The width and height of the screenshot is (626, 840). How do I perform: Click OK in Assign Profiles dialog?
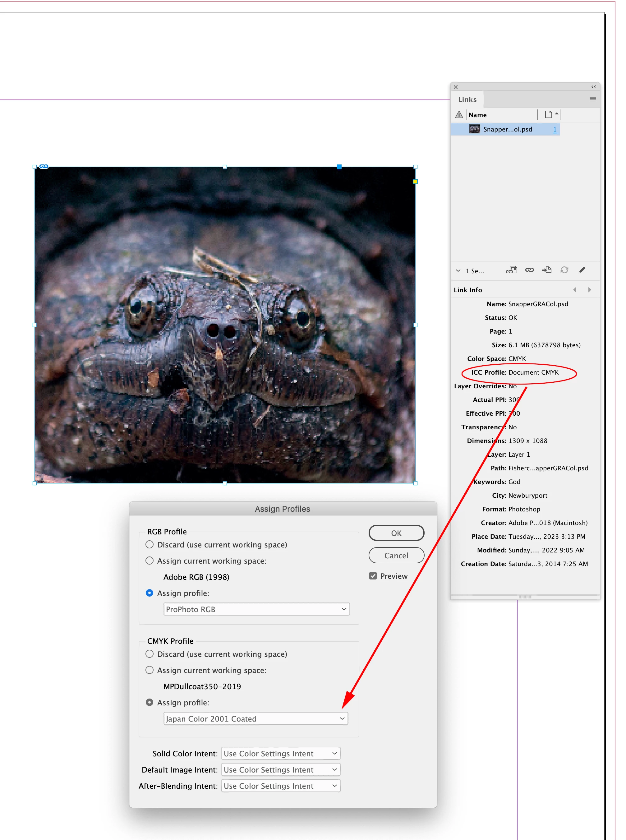(x=396, y=533)
